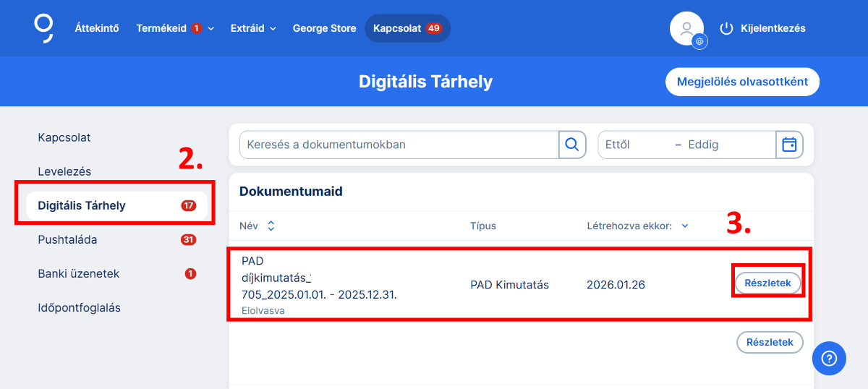The height and width of the screenshot is (389, 868).
Task: Select Kapcsolat in the left sidebar
Action: (x=64, y=137)
